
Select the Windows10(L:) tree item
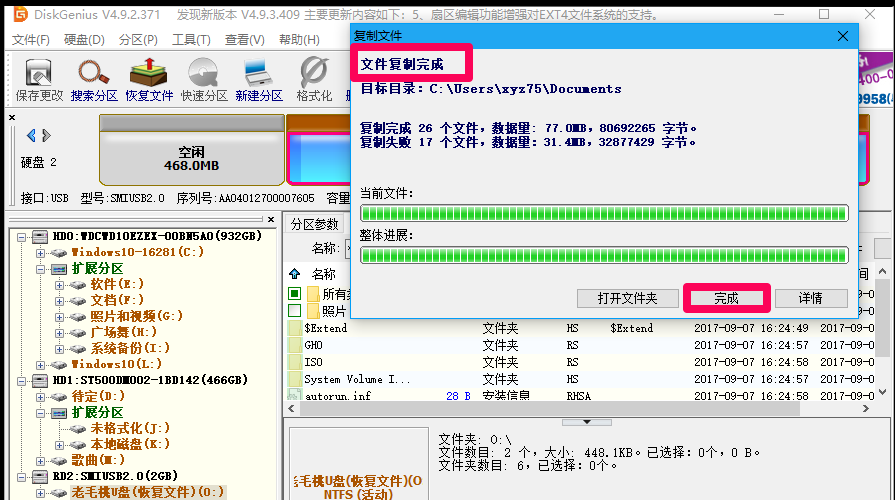[x=117, y=364]
